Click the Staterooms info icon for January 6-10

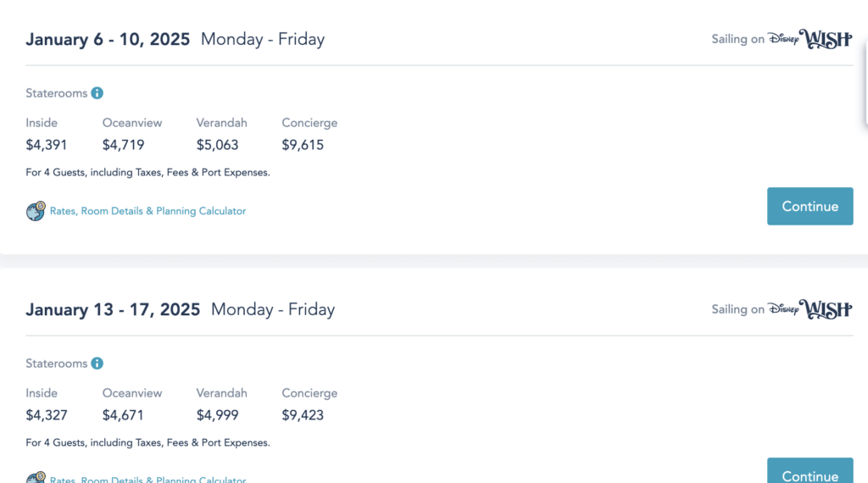click(97, 93)
